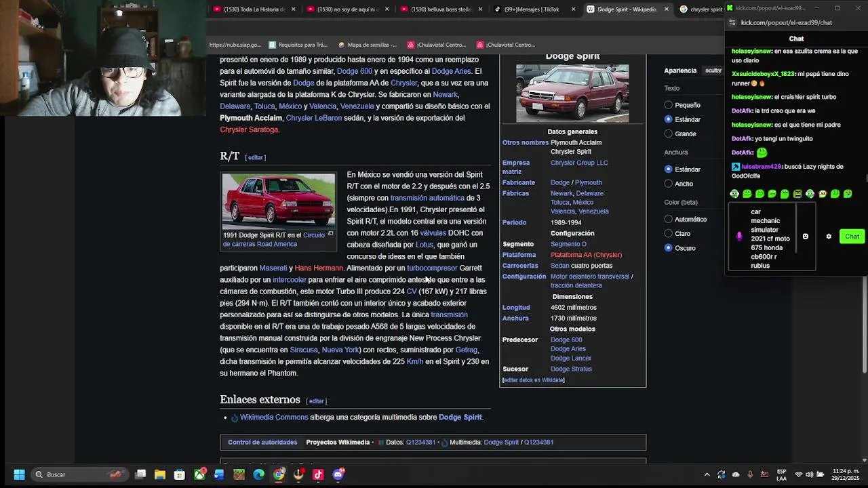The image size is (868, 488).
Task: Click the purple microphone icon in Kick chat
Action: 739,237
